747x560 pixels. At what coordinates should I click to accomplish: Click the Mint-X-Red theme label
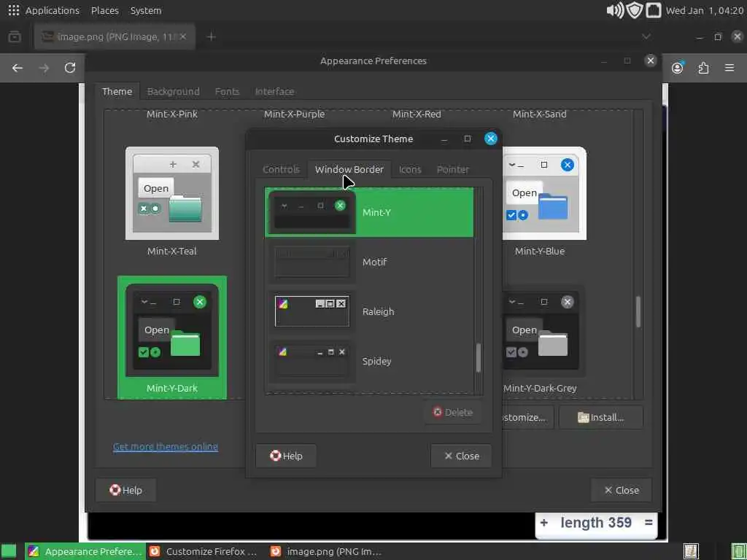[x=417, y=114]
